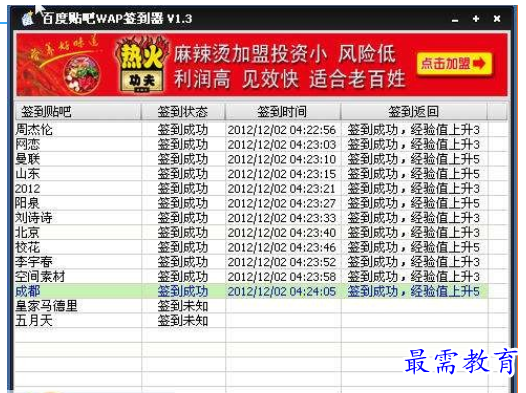Select the 皇家马德里 row
This screenshot has width=526, height=393.
(x=252, y=306)
